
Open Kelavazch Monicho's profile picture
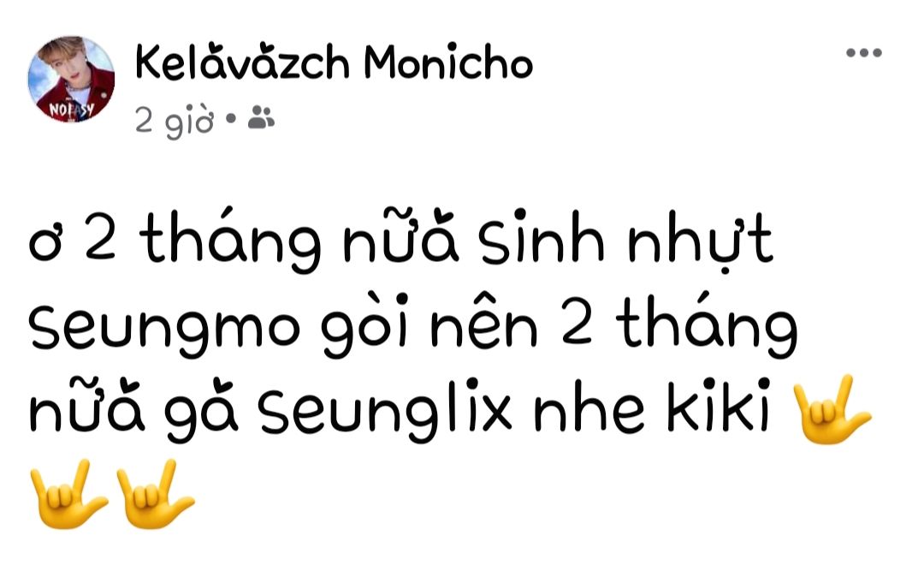pyautogui.click(x=71, y=79)
